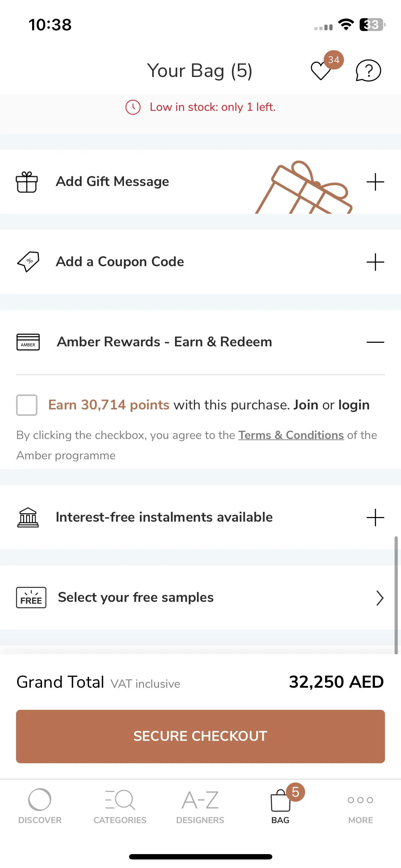Tap the coupon tag icon
Image resolution: width=401 pixels, height=868 pixels.
[28, 262]
